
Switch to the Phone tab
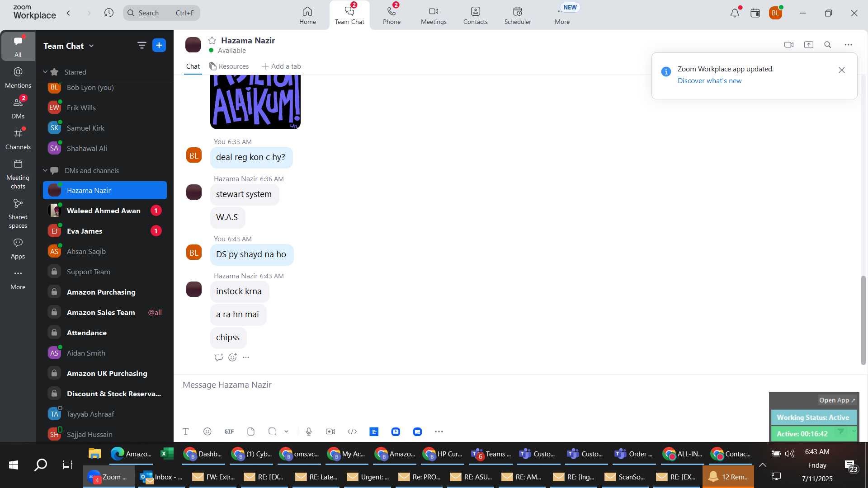(x=392, y=15)
